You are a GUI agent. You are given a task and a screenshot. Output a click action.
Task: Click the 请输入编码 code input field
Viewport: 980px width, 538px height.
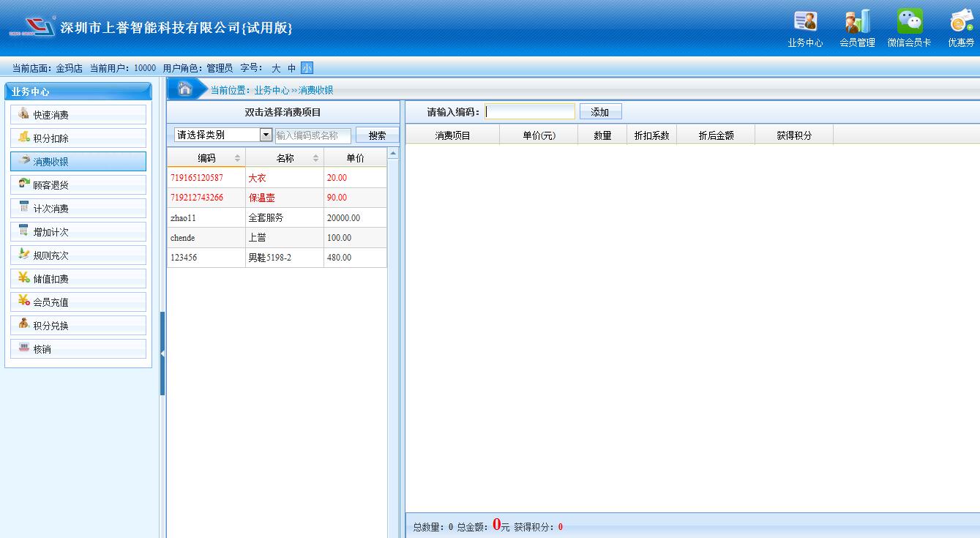point(530,112)
